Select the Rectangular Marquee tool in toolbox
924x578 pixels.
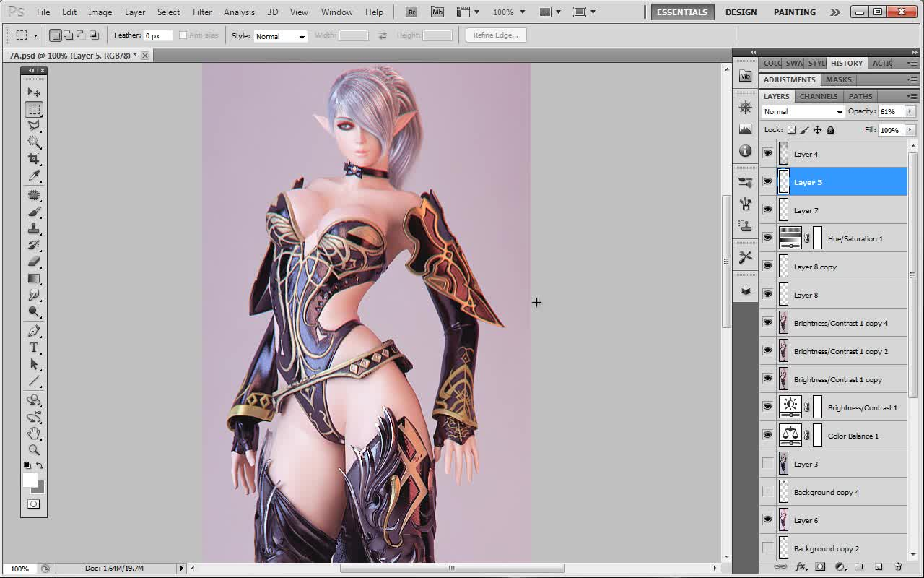click(34, 109)
